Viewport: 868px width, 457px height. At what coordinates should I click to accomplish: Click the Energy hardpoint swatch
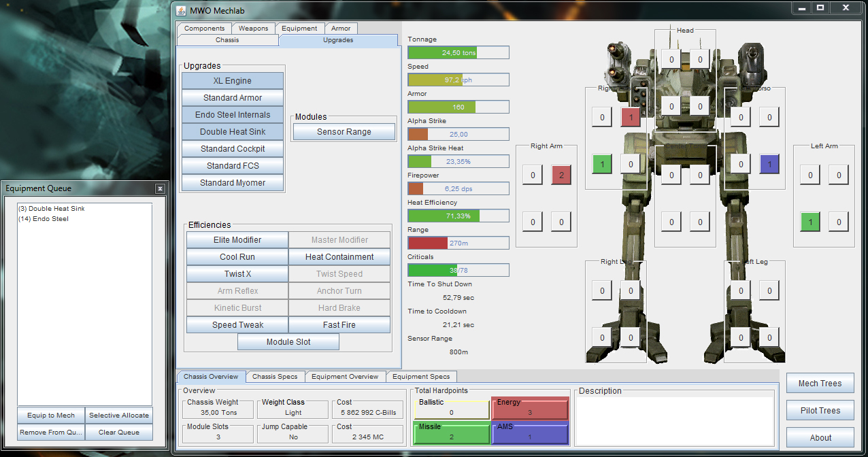tap(530, 409)
